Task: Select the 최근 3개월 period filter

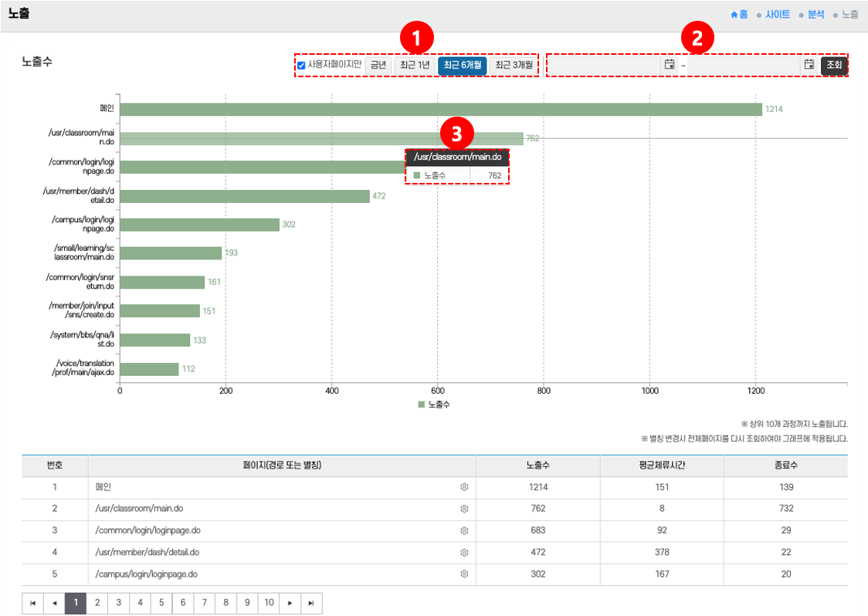Action: click(x=513, y=65)
